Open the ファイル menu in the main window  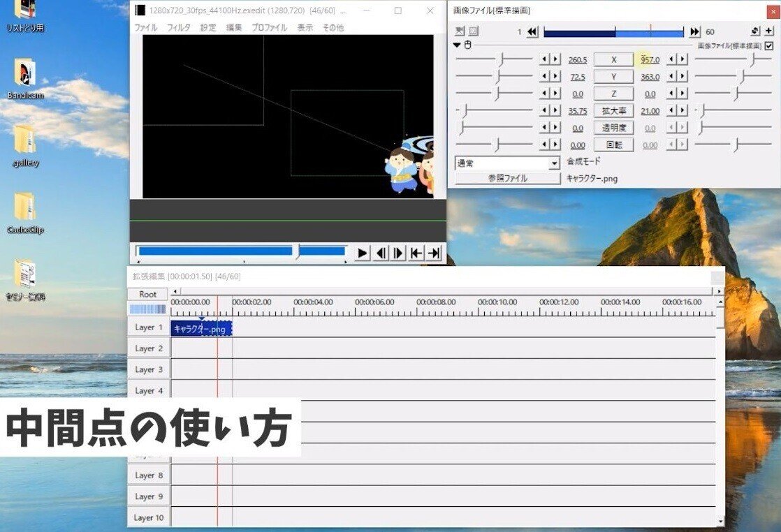(145, 28)
